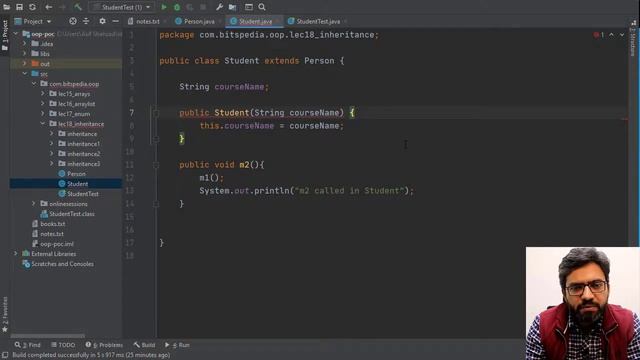640x360 pixels.
Task: Close the notes.txt tab
Action: [x=165, y=21]
